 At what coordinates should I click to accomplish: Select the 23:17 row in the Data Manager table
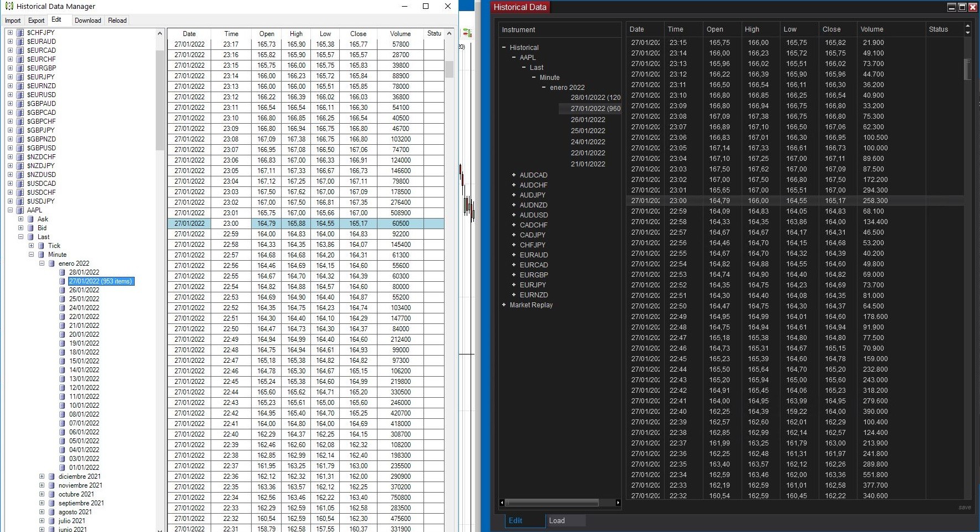click(306, 44)
